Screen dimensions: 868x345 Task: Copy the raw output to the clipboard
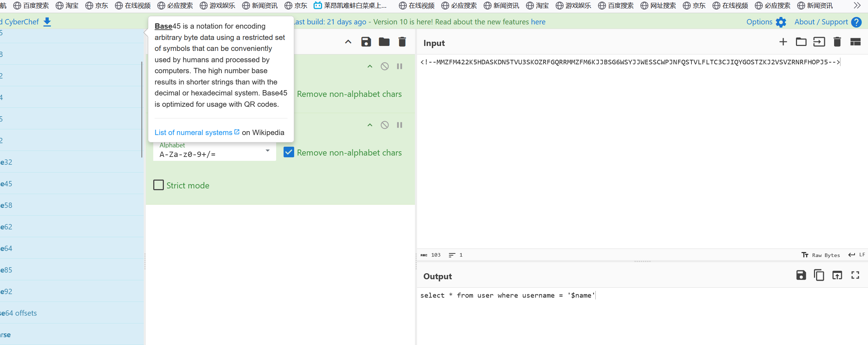(x=819, y=275)
